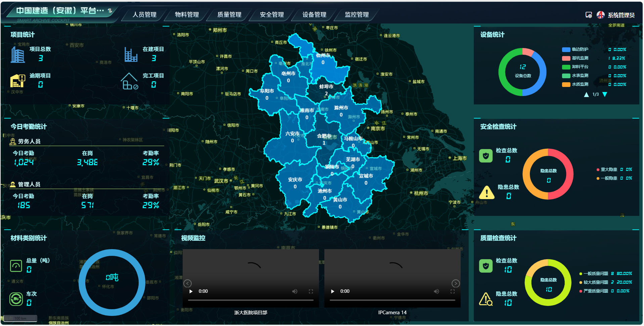
Task: Go to previous legend page in 设备统计
Action: (586, 94)
